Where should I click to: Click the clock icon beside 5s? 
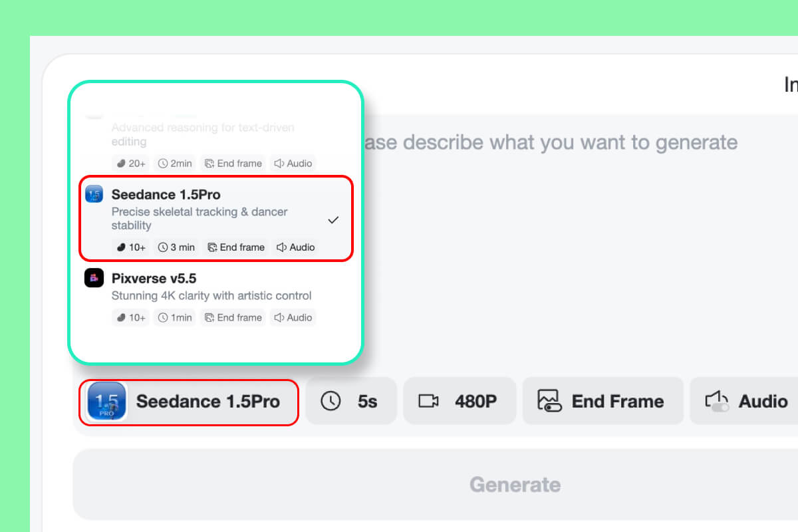[331, 401]
